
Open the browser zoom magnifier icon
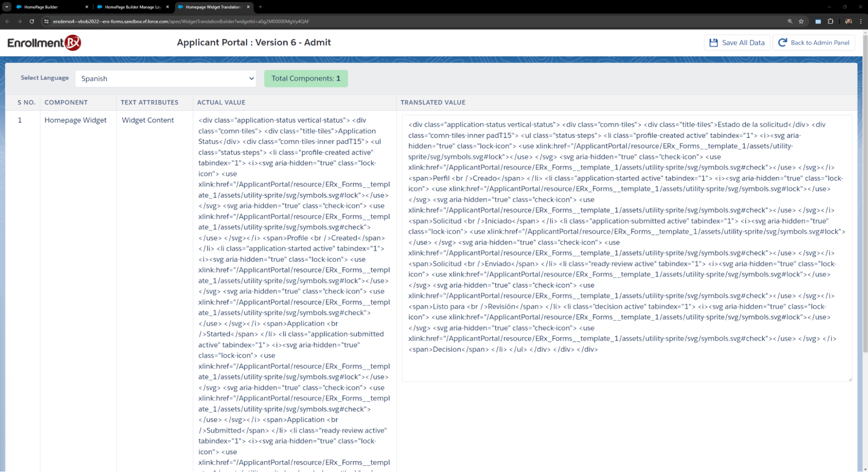[790, 21]
